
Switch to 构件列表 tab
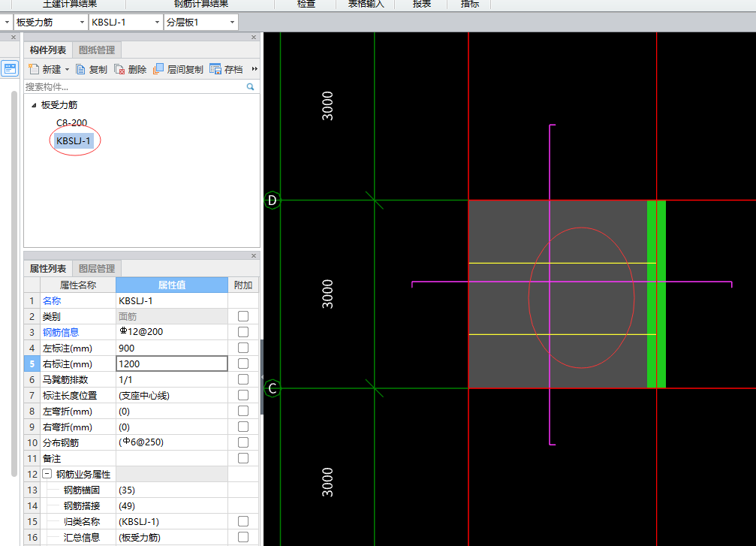(x=48, y=50)
